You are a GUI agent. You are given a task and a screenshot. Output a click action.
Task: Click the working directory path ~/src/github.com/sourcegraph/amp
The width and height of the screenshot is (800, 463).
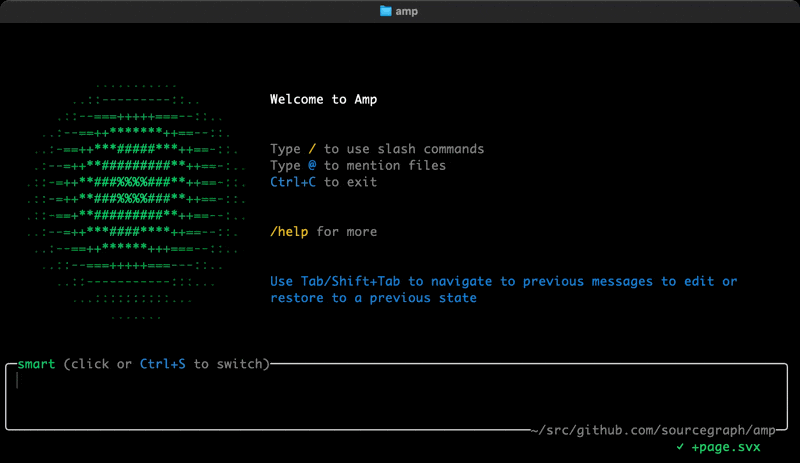click(x=653, y=430)
